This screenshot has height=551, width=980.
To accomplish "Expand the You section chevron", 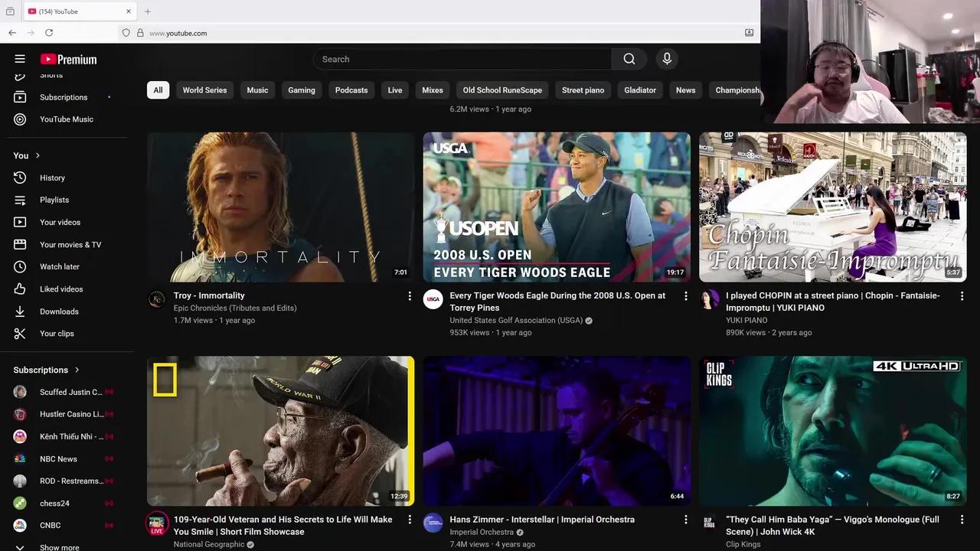I will pos(38,155).
